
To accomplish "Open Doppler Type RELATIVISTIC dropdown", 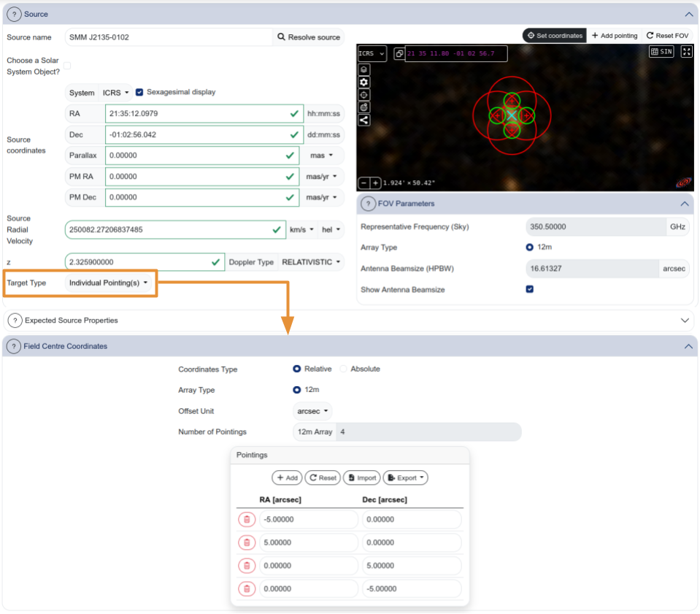I will click(311, 262).
